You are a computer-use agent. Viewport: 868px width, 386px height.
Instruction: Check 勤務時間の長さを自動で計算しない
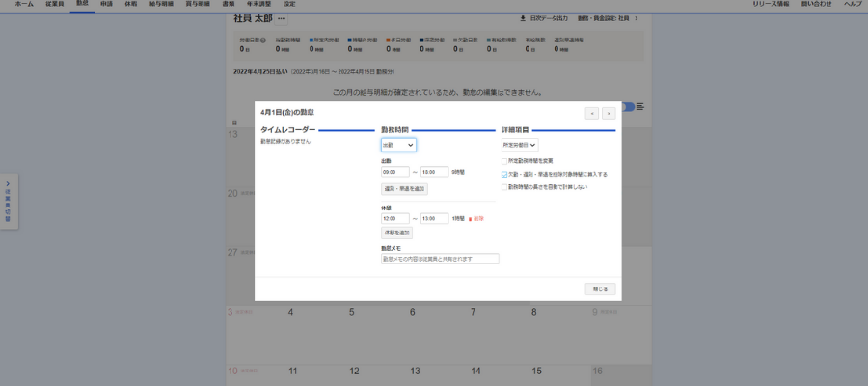click(x=505, y=187)
